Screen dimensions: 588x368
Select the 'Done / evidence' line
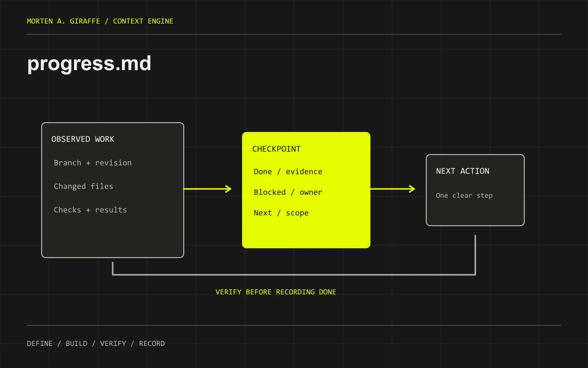[x=288, y=172]
